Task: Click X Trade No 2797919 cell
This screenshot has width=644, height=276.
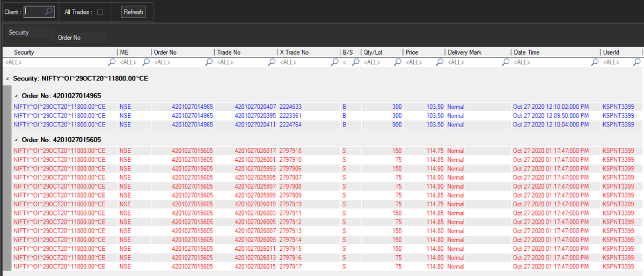Action: point(309,204)
